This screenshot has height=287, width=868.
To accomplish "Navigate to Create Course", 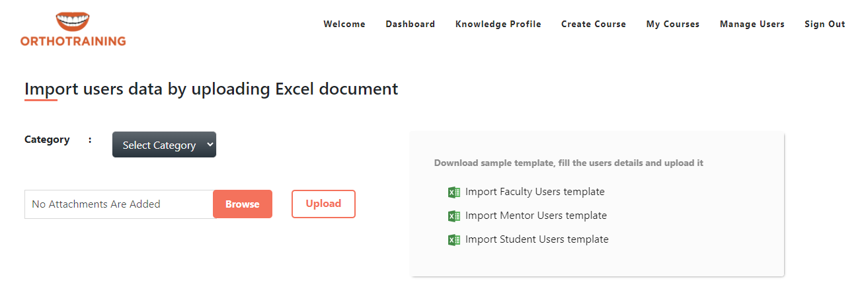I will point(594,24).
